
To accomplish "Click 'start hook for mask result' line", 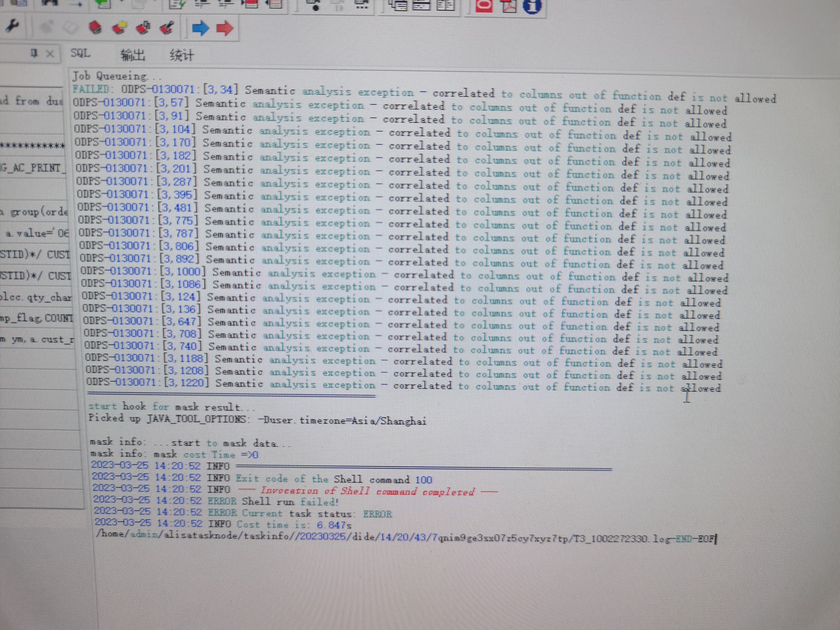I will tap(171, 406).
